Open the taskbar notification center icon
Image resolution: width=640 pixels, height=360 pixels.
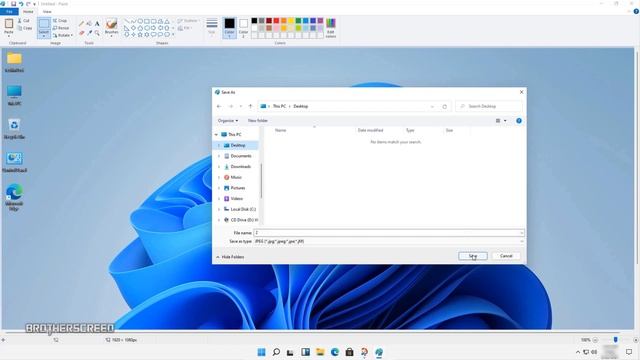pos(629,352)
